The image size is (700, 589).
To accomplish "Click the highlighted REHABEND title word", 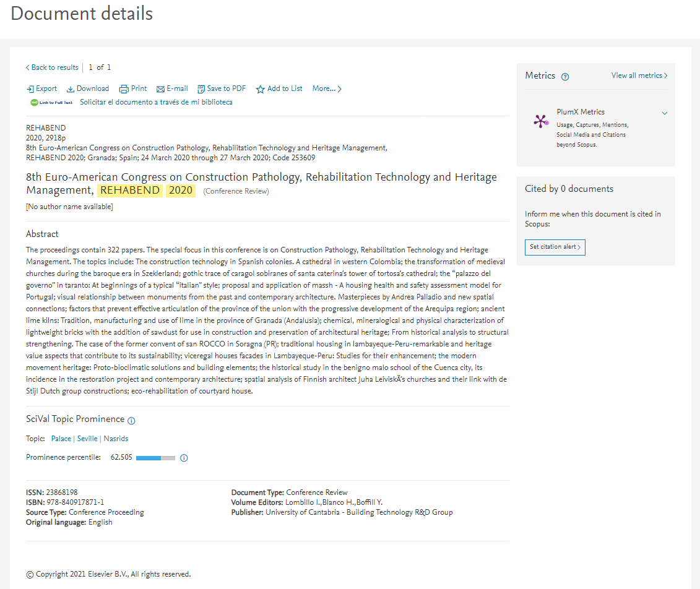I will click(x=130, y=191).
